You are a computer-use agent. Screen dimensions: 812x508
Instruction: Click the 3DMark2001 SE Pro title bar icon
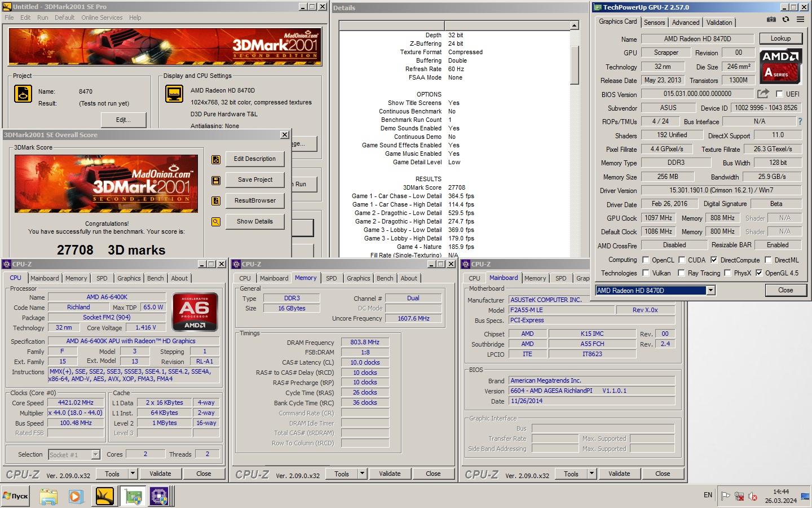coord(7,7)
